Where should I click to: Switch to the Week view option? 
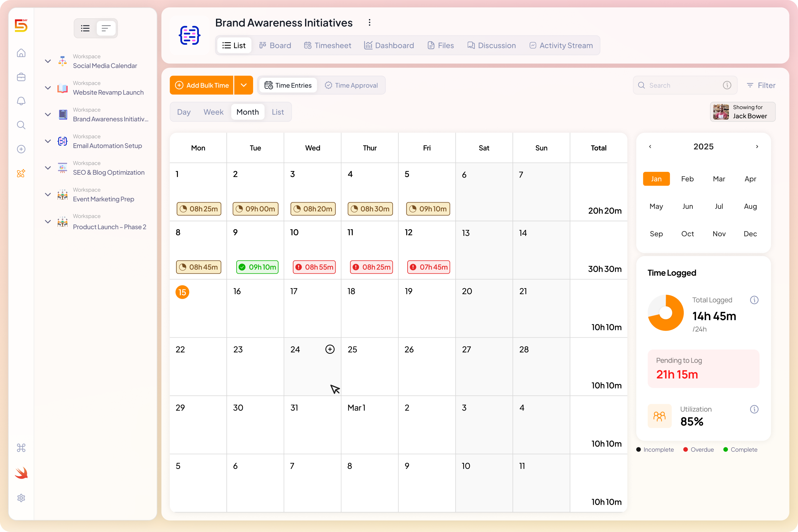(213, 112)
